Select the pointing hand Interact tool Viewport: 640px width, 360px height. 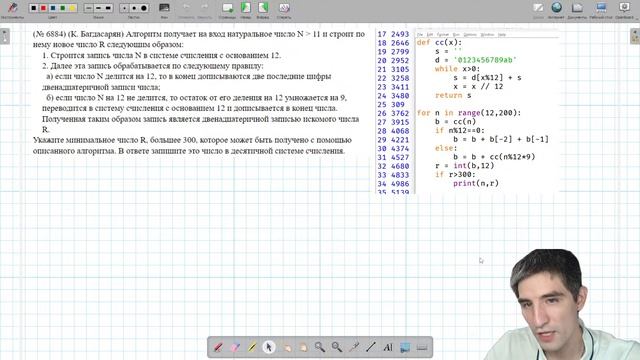point(287,347)
